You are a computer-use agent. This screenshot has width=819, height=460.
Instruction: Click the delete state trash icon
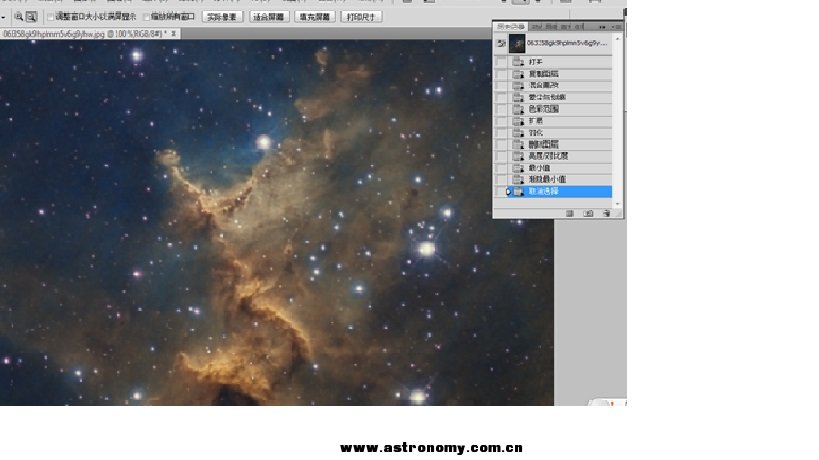606,213
